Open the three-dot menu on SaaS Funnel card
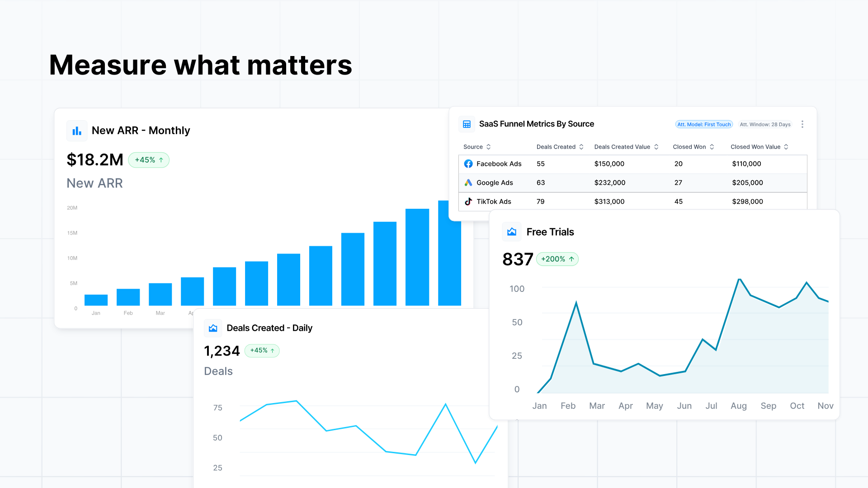This screenshot has width=868, height=488. (x=802, y=124)
